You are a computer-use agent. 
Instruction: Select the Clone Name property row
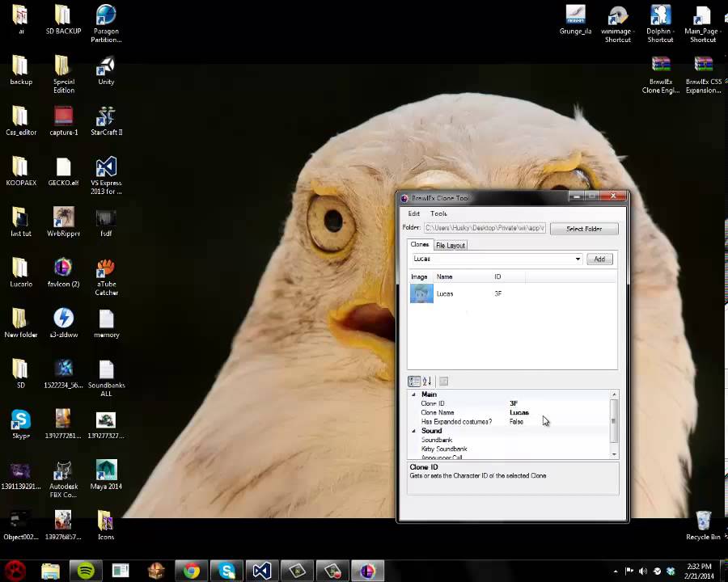click(509, 412)
